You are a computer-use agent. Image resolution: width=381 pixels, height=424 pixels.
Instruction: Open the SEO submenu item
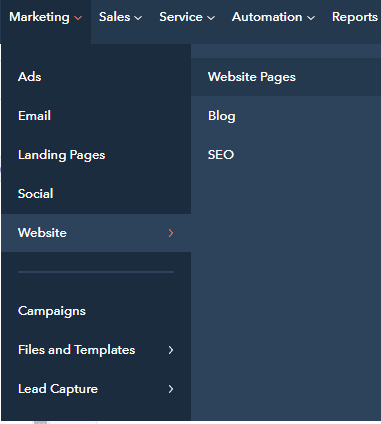click(286, 155)
